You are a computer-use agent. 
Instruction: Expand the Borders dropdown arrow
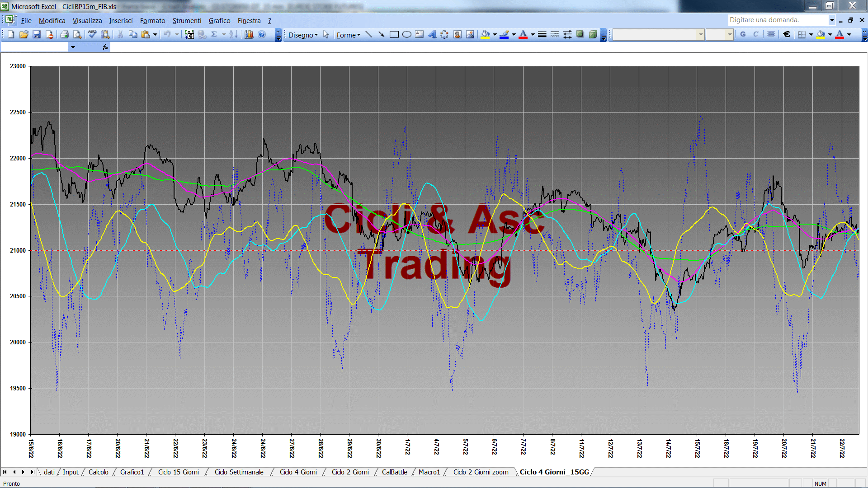[x=811, y=34]
